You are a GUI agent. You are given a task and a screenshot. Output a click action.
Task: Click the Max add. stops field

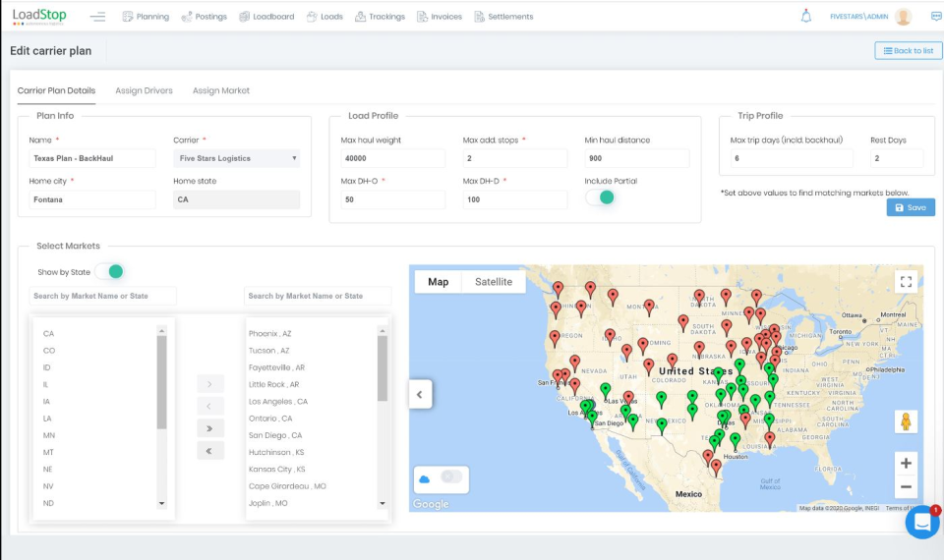pos(514,158)
